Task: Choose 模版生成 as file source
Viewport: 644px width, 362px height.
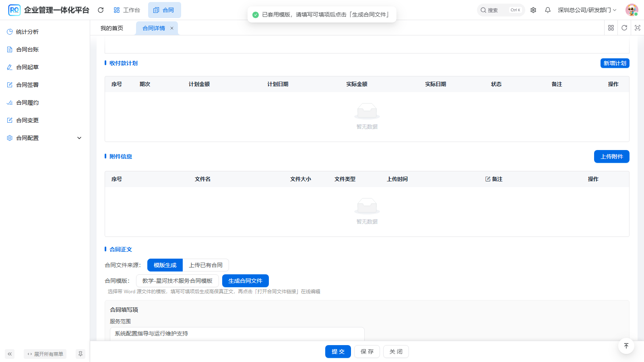Action: click(165, 265)
